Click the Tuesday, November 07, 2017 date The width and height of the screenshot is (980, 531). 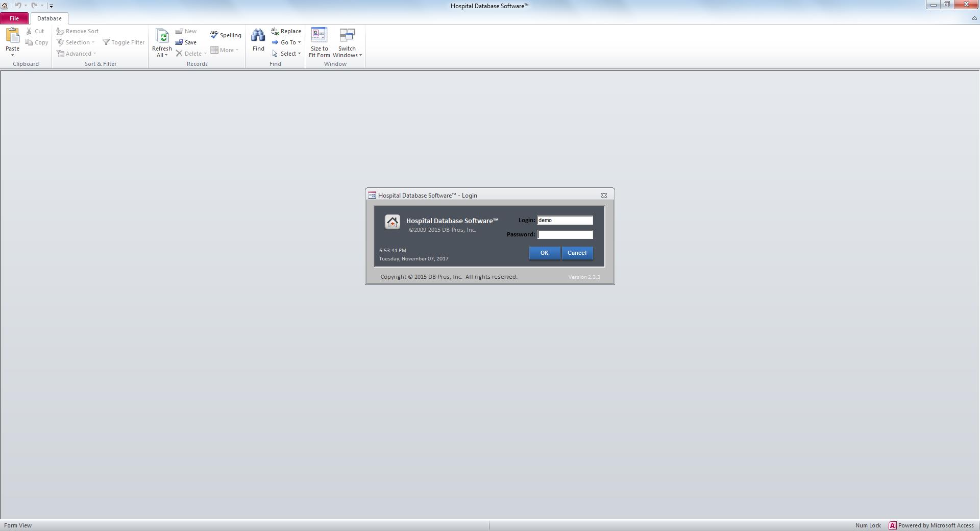[x=413, y=258]
